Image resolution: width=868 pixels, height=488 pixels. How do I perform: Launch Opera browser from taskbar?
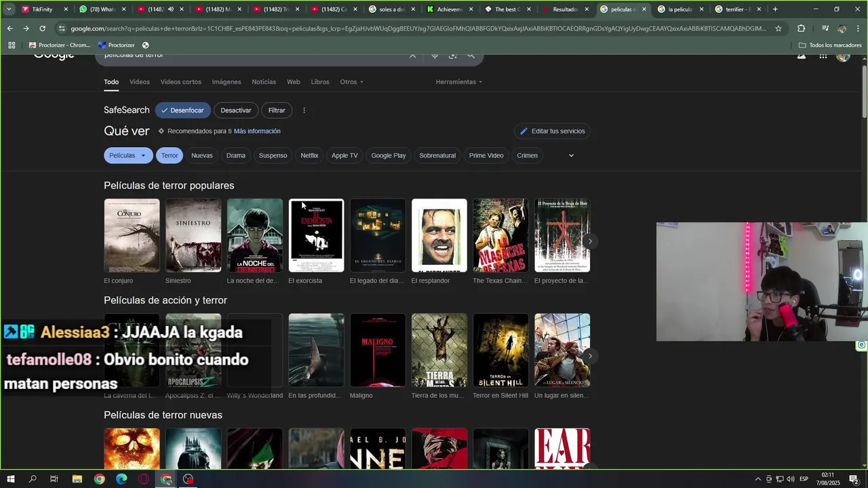144,479
